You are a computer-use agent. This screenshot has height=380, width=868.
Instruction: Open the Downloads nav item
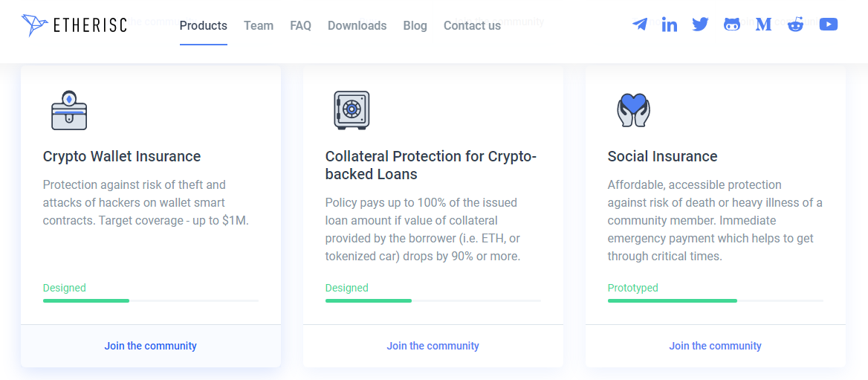pyautogui.click(x=357, y=25)
